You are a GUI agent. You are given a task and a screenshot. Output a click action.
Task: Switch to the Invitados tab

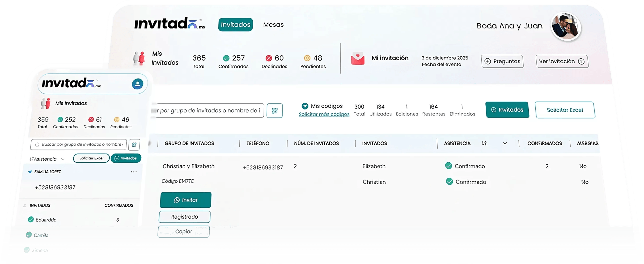(235, 25)
